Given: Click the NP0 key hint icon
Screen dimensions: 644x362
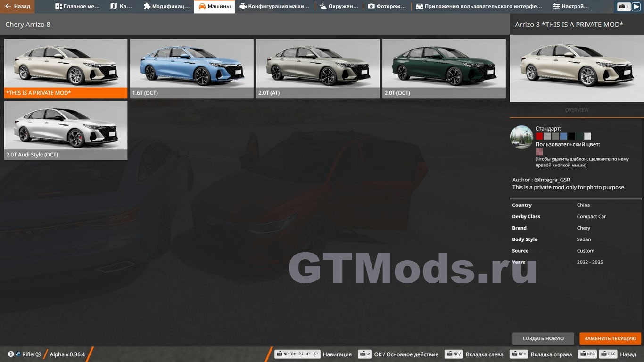Looking at the screenshot, I should pyautogui.click(x=588, y=354).
